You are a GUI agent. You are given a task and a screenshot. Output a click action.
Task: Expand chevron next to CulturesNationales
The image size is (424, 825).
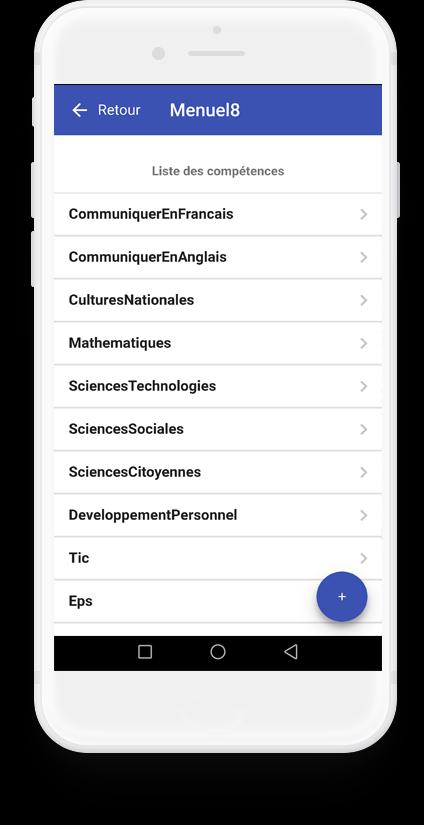point(364,300)
